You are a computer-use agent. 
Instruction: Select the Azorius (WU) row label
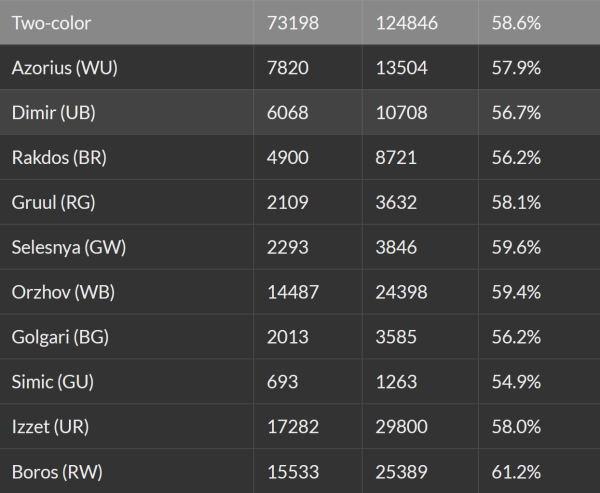pos(59,66)
